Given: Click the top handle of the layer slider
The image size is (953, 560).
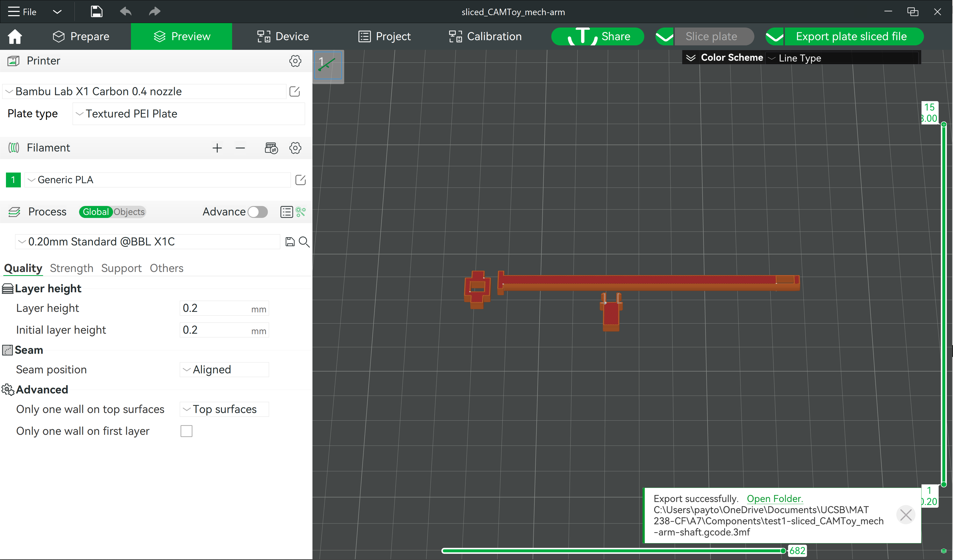Looking at the screenshot, I should click(944, 124).
